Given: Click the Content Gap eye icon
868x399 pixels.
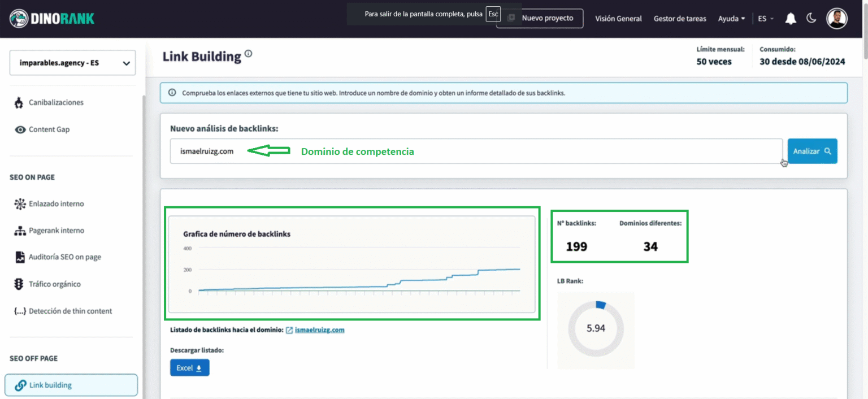Looking at the screenshot, I should [x=20, y=129].
